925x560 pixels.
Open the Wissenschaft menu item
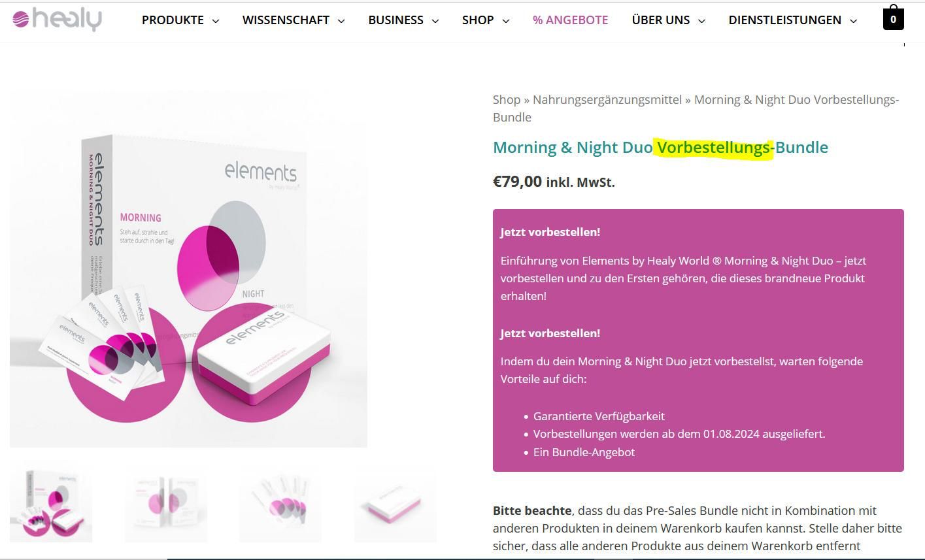[286, 20]
